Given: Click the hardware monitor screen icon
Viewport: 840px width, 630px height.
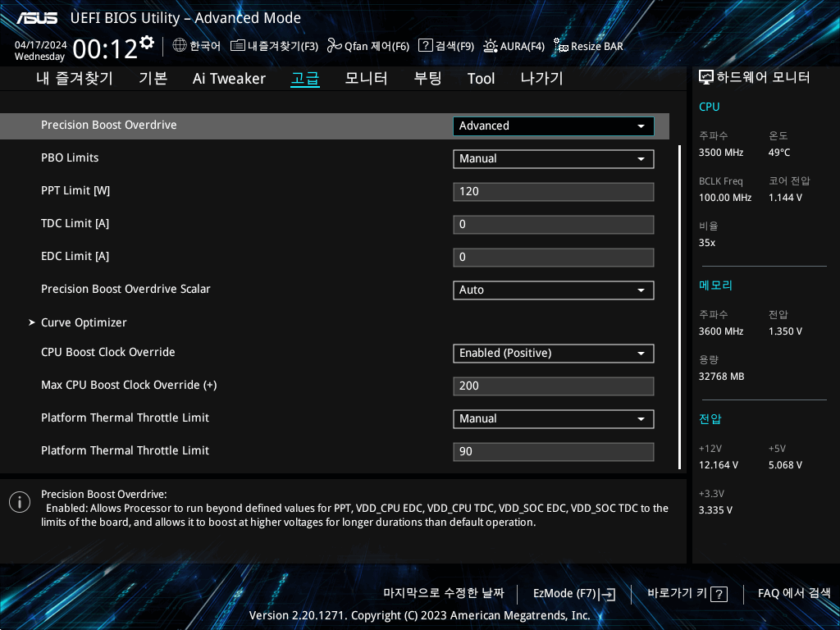Looking at the screenshot, I should click(x=706, y=78).
